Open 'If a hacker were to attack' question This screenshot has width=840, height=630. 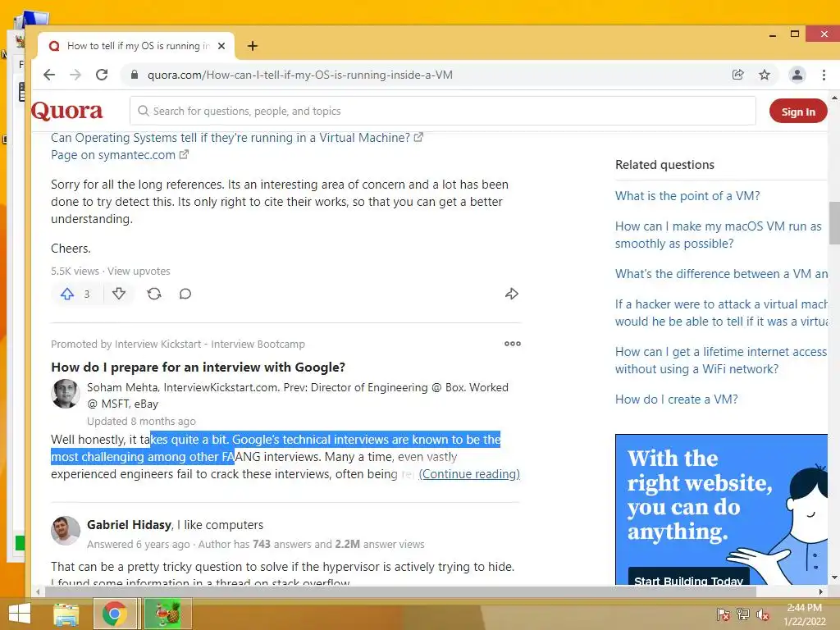pos(721,313)
